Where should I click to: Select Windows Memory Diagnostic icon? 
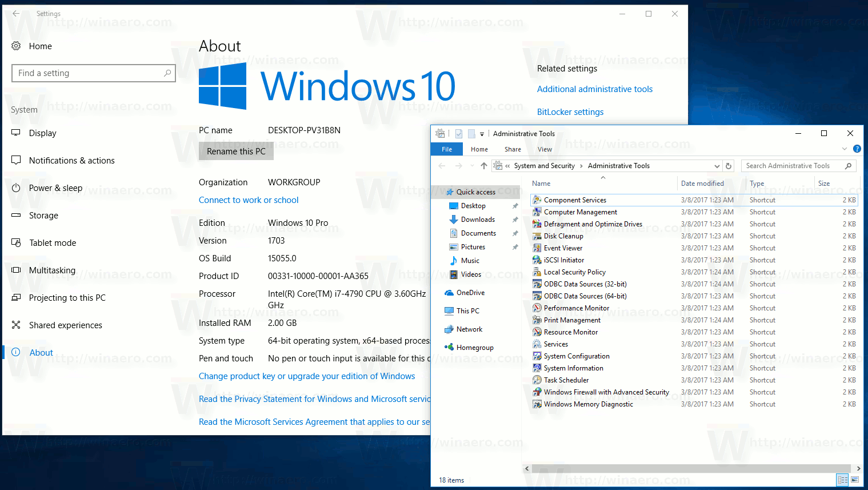[x=537, y=404]
